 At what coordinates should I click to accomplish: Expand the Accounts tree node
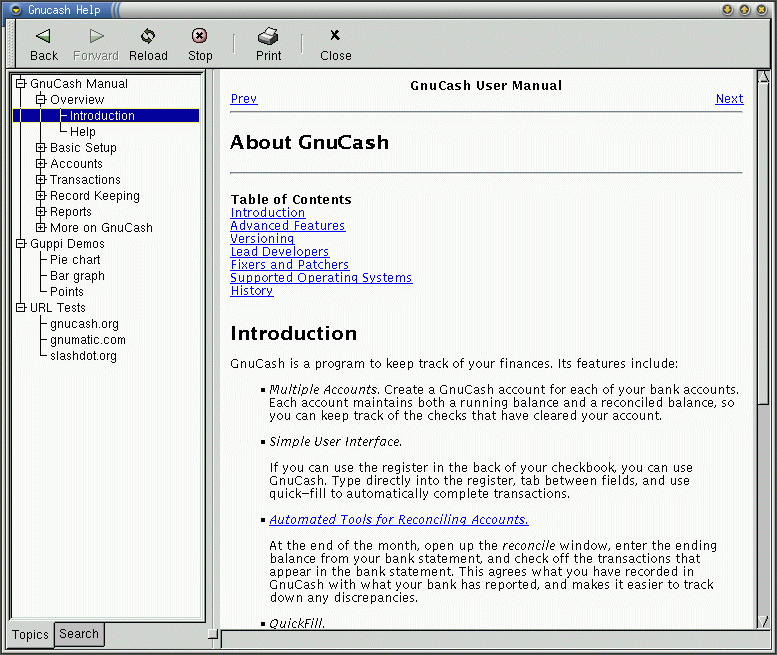tap(41, 164)
